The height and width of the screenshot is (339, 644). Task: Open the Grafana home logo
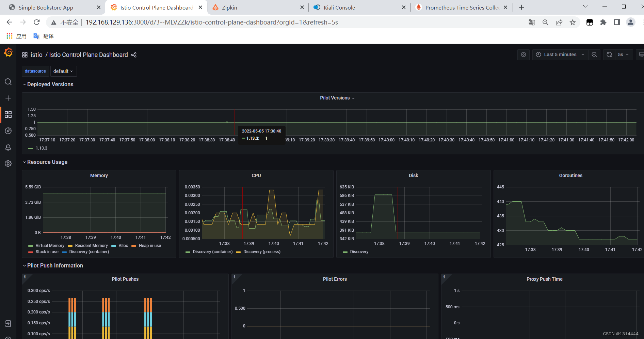tap(8, 53)
